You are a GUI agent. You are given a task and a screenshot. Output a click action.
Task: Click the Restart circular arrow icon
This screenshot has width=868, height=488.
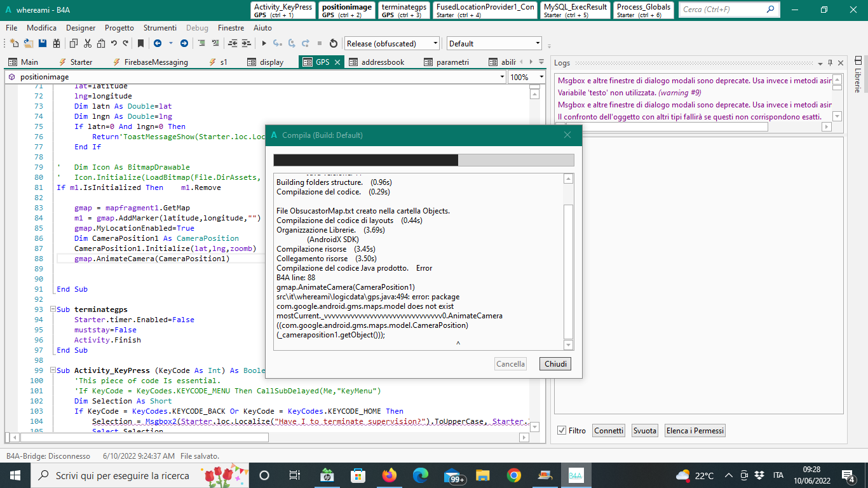coord(333,43)
